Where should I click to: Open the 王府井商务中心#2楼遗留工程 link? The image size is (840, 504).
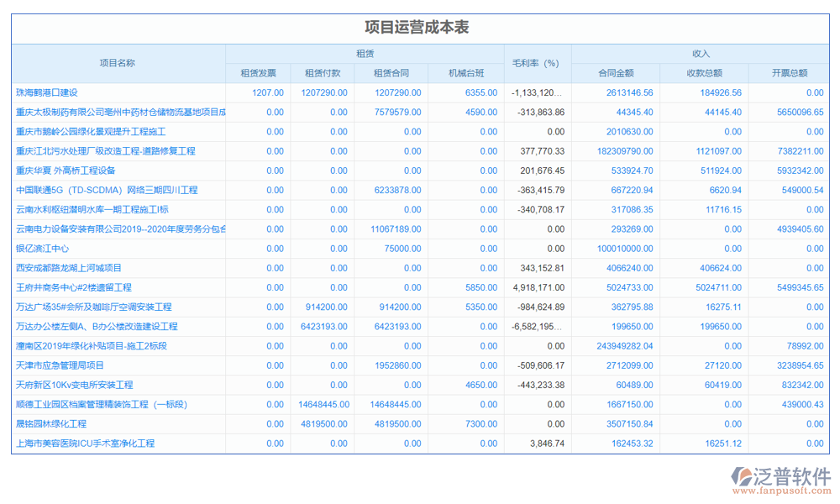(x=74, y=287)
